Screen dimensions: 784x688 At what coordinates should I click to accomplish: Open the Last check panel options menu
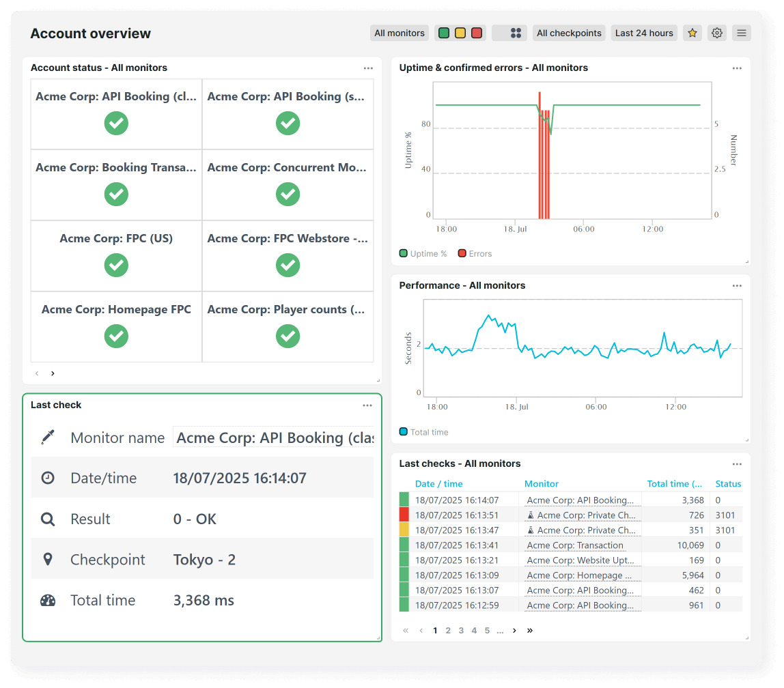[x=367, y=405]
